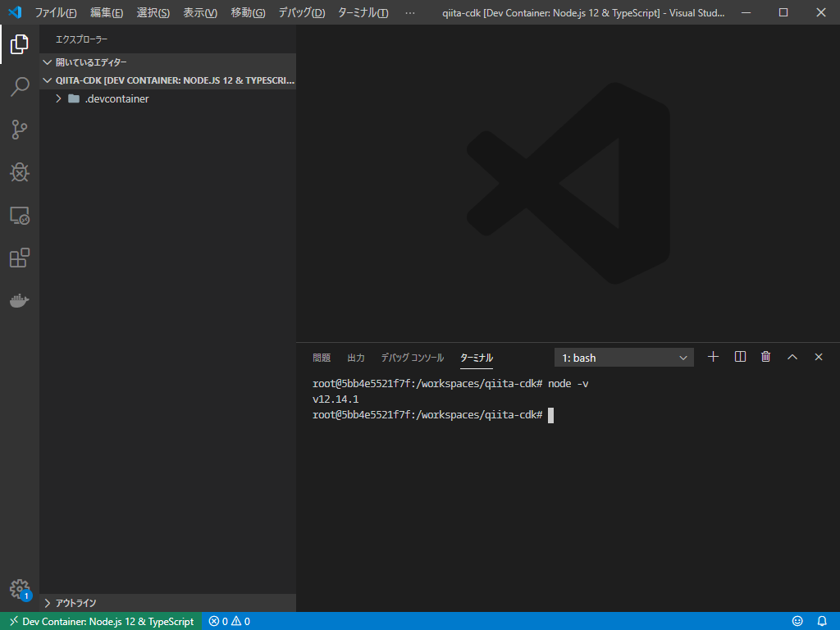
Task: Open the 編集(E) menu
Action: click(106, 13)
